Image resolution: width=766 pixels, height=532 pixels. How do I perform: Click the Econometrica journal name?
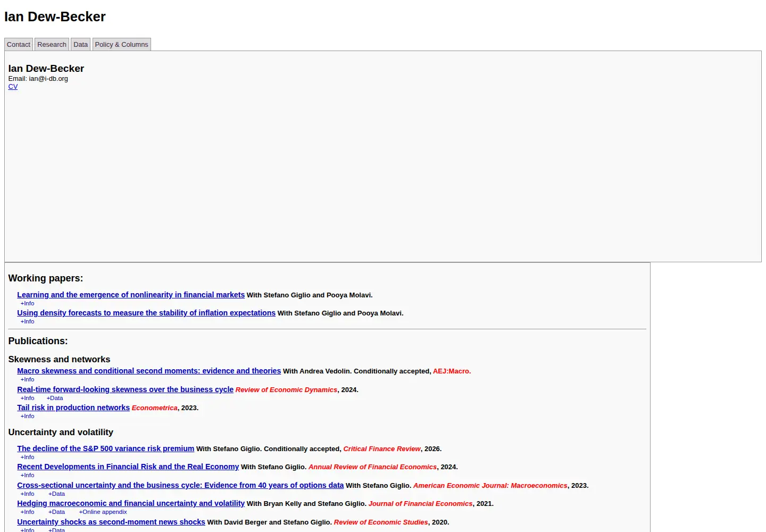tap(154, 408)
